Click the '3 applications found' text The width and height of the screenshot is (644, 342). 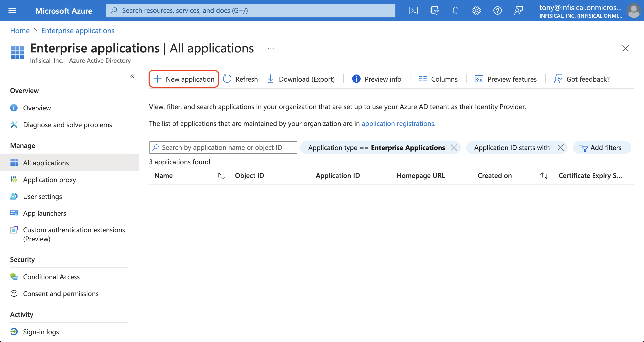coord(180,162)
